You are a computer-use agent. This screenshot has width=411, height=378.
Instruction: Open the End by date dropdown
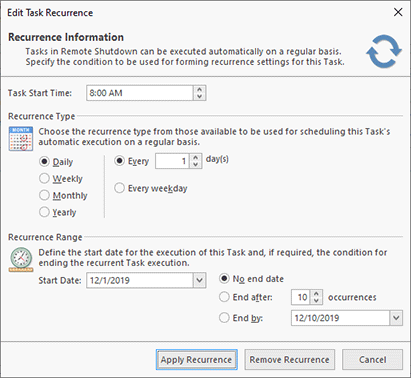(x=396, y=318)
